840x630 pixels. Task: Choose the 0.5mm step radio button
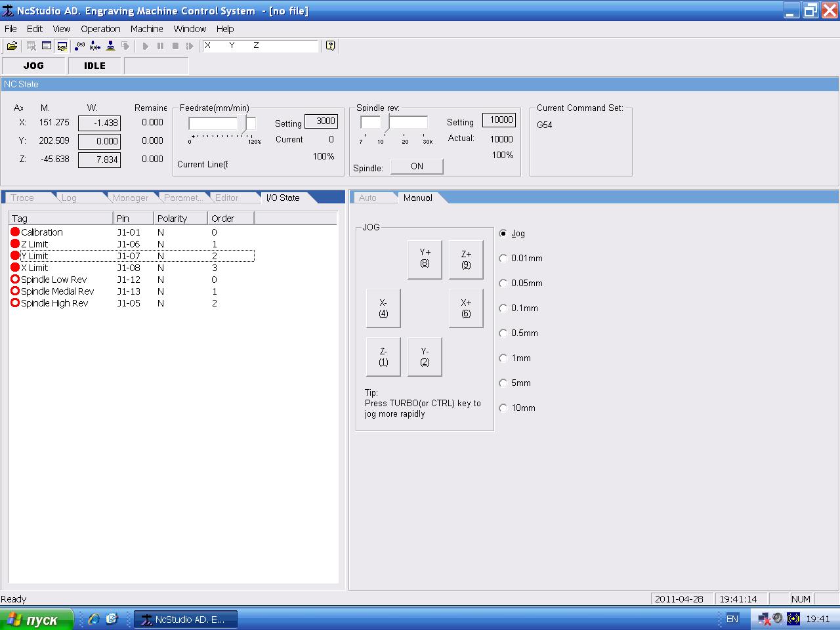[x=503, y=333]
